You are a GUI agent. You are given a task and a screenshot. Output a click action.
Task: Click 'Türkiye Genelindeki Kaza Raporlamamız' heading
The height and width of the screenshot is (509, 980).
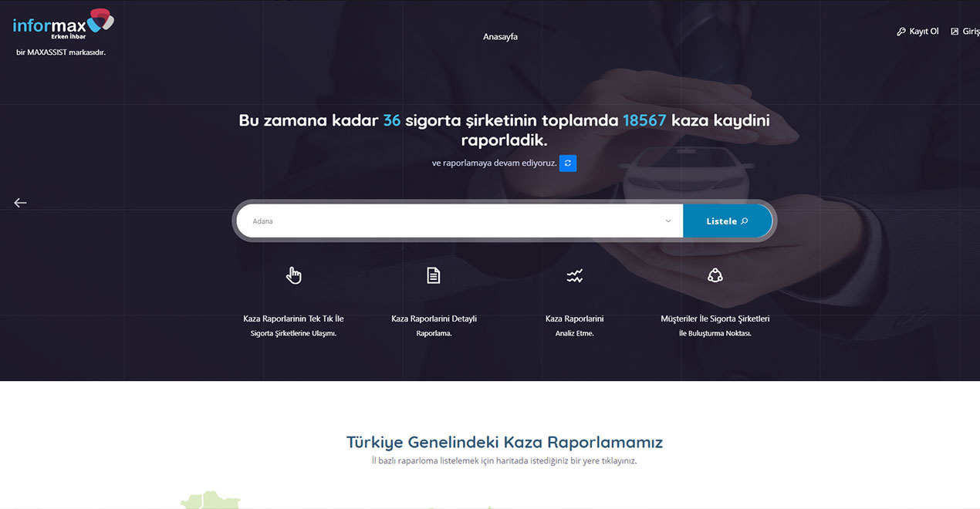pos(505,442)
